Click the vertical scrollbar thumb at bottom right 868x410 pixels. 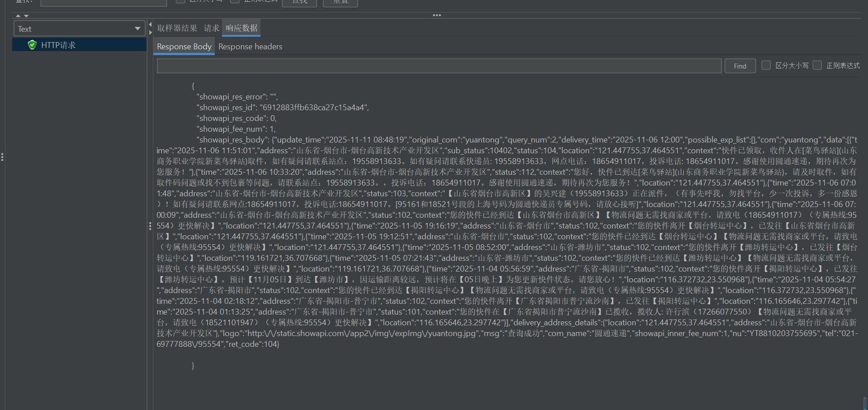point(865,403)
